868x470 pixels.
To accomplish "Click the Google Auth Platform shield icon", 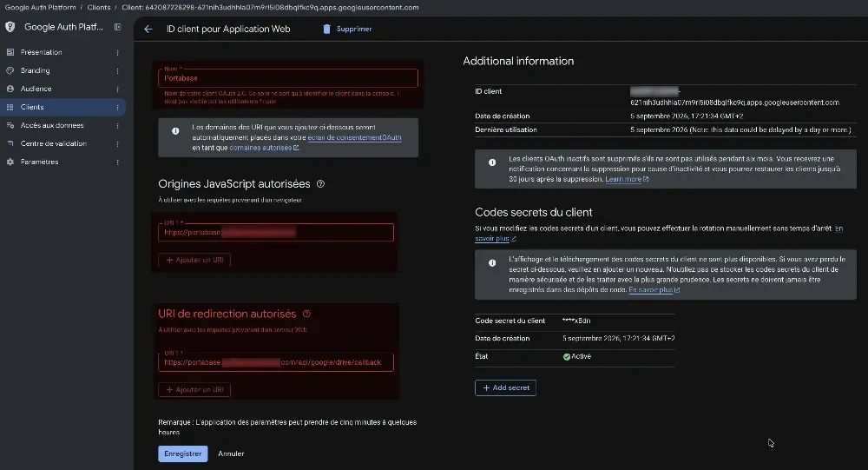I will (10, 27).
